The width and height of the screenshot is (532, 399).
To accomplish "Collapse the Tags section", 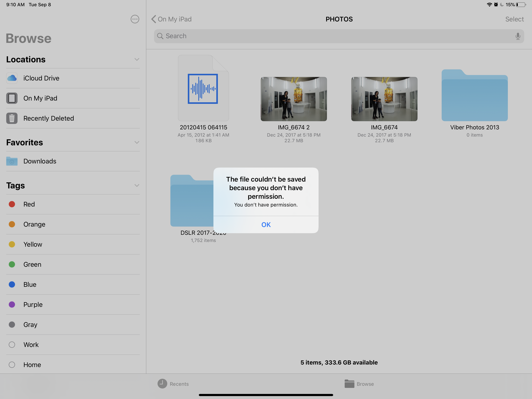I will coord(137,185).
